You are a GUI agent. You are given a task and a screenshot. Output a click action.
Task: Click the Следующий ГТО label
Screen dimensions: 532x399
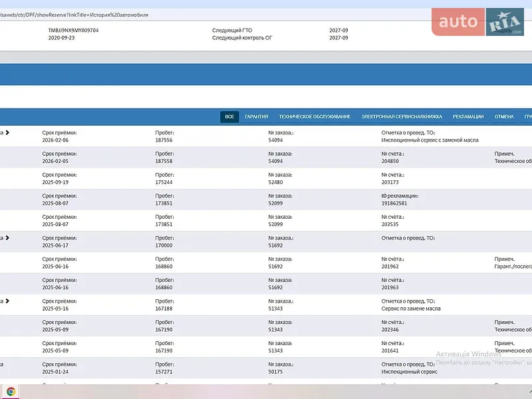pyautogui.click(x=232, y=30)
